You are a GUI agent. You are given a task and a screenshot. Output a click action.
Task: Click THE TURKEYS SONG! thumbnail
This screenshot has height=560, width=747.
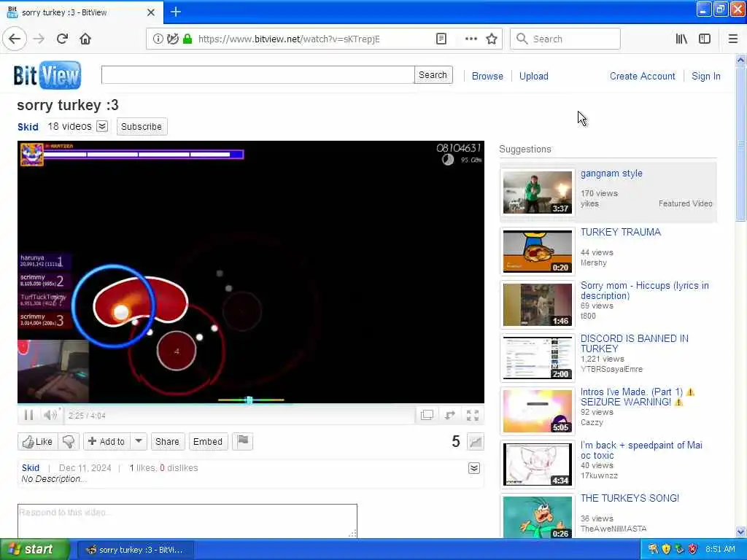(x=538, y=517)
